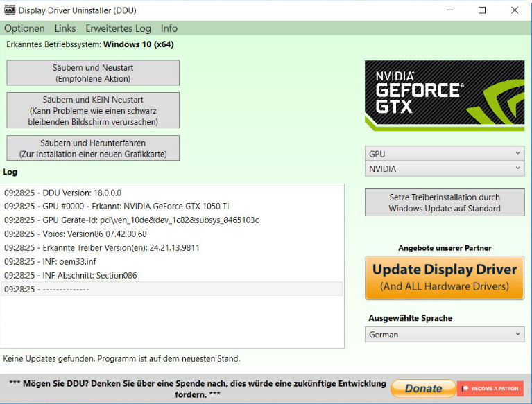Open the Links menu

pos(65,28)
